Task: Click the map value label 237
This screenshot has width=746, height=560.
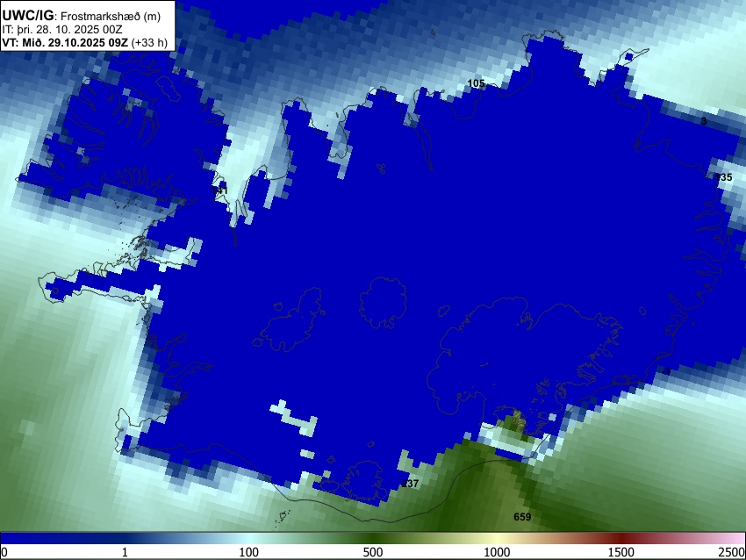Action: 410,484
